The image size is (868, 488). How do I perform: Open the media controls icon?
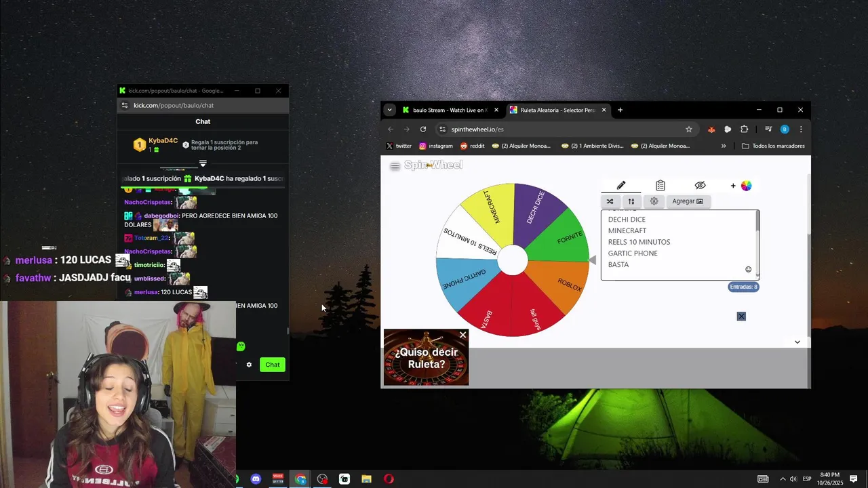(x=768, y=129)
